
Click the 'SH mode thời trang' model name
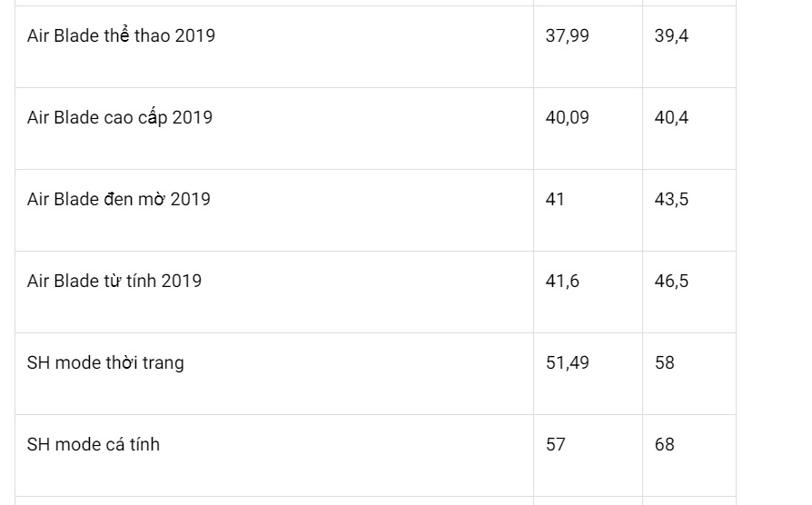point(105,363)
